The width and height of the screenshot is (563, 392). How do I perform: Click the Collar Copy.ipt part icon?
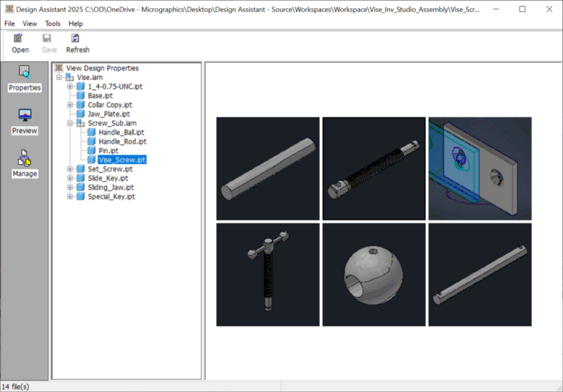pos(81,105)
